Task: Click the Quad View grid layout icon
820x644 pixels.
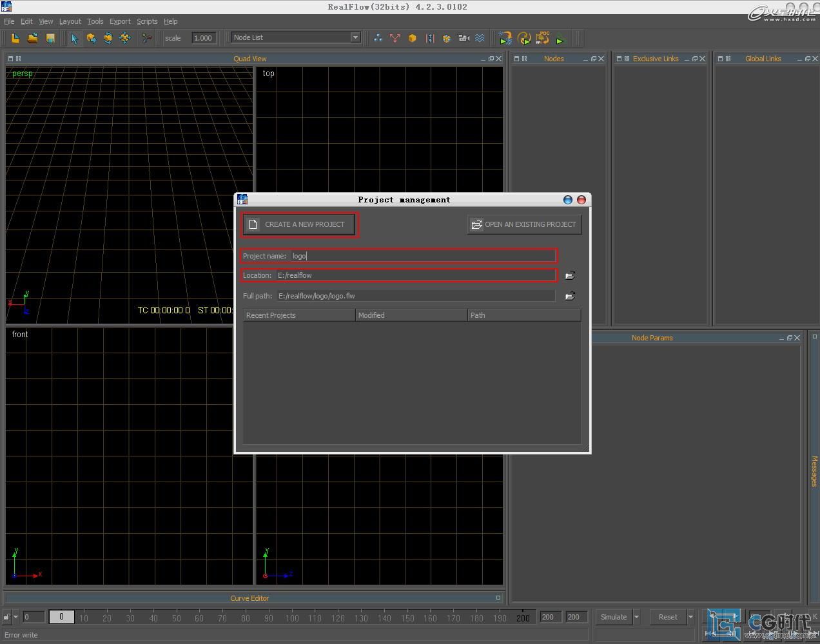Action: tap(18, 59)
